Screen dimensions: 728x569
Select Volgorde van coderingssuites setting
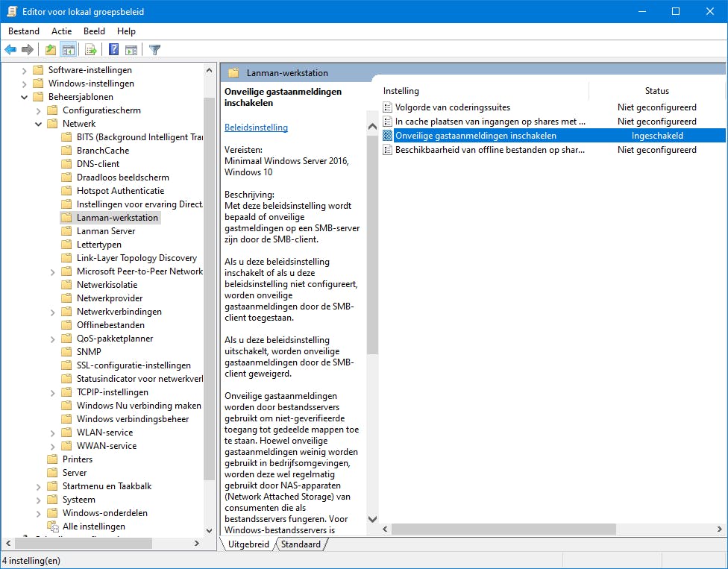pyautogui.click(x=452, y=107)
